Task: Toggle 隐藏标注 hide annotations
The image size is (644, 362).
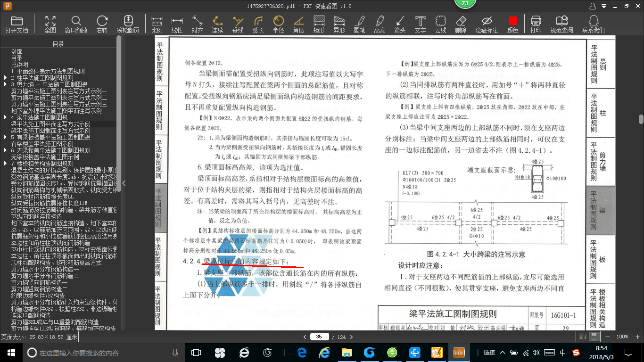Action: point(487,24)
